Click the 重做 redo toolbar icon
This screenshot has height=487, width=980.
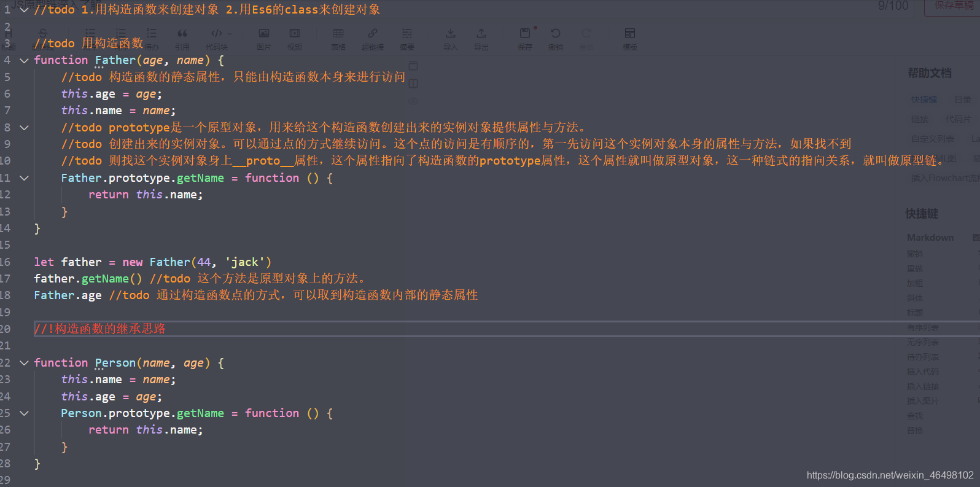[586, 33]
